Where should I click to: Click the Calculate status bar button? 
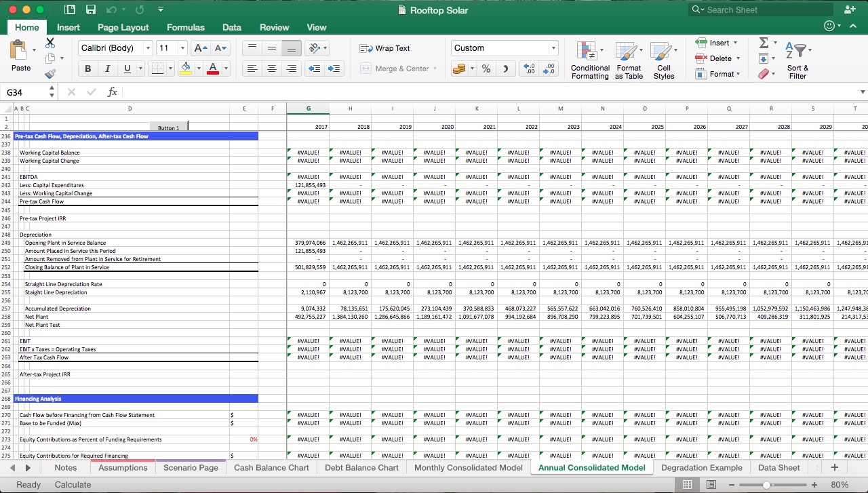coord(73,484)
